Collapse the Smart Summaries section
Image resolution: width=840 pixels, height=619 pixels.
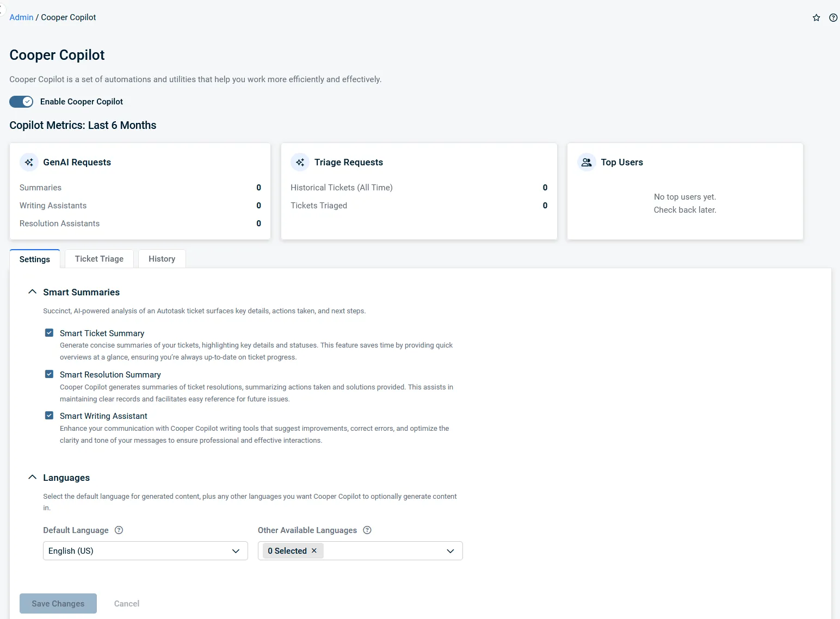33,292
